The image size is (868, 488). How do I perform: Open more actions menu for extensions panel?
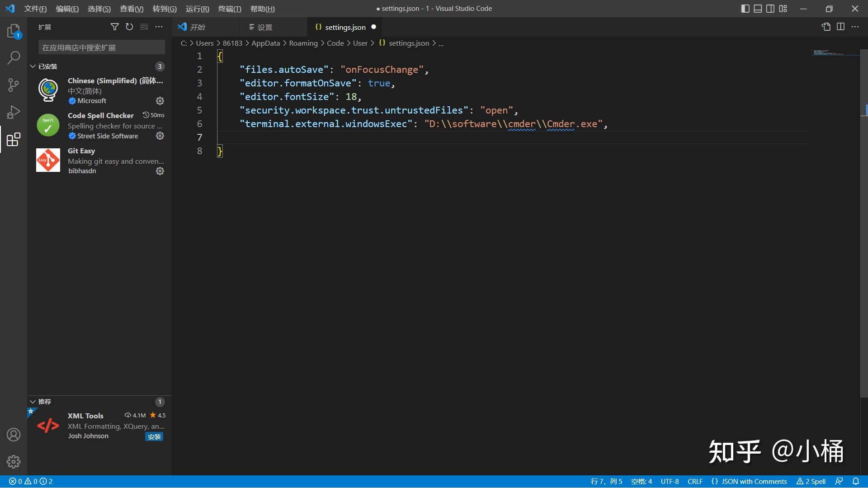(x=159, y=27)
